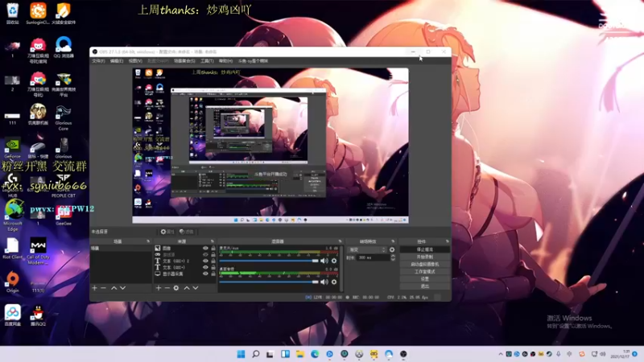Image resolution: width=644 pixels, height=362 pixels.
Task: Open second mixer track settings gear
Action: [334, 282]
